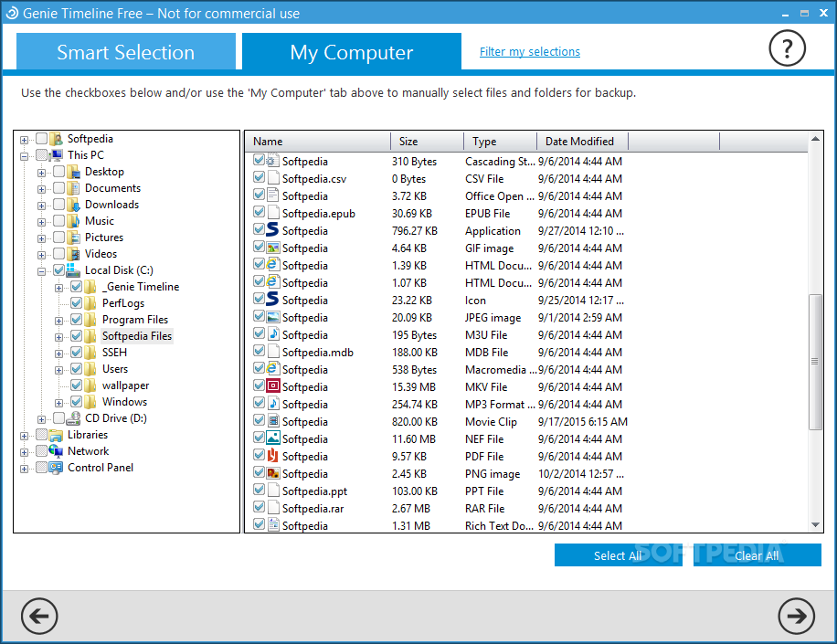Sort files by the Type column header
This screenshot has height=644, width=837.
coord(501,142)
